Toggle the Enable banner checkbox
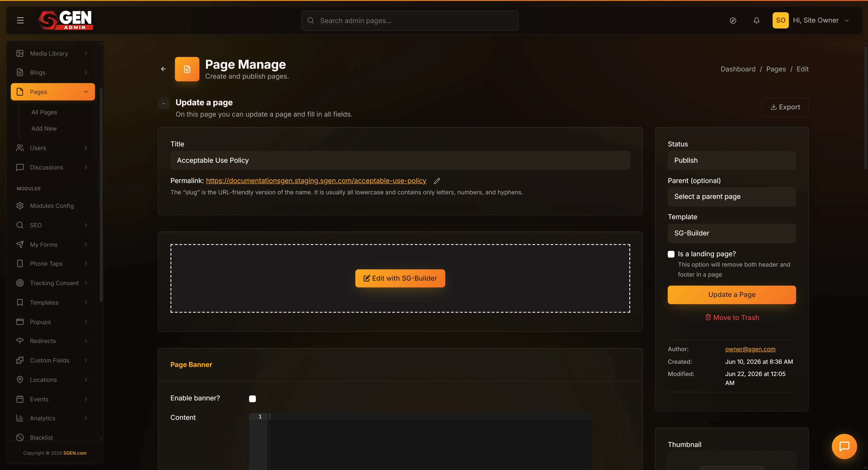 252,399
